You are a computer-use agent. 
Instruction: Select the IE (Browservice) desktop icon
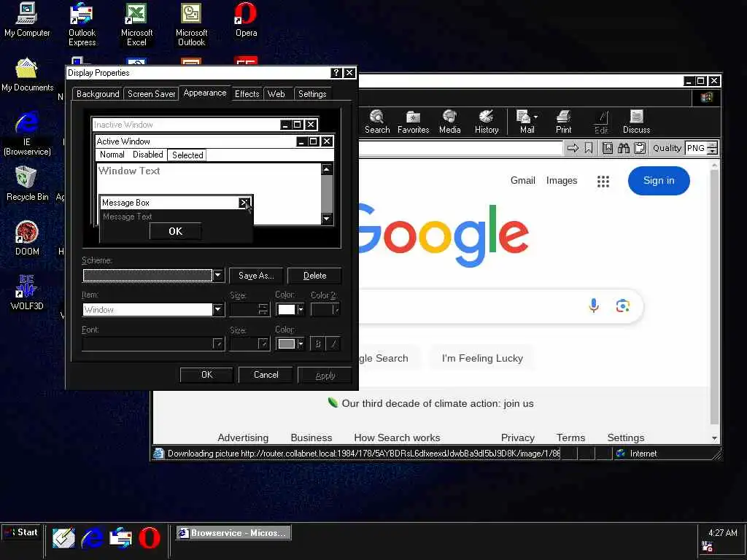[27, 134]
